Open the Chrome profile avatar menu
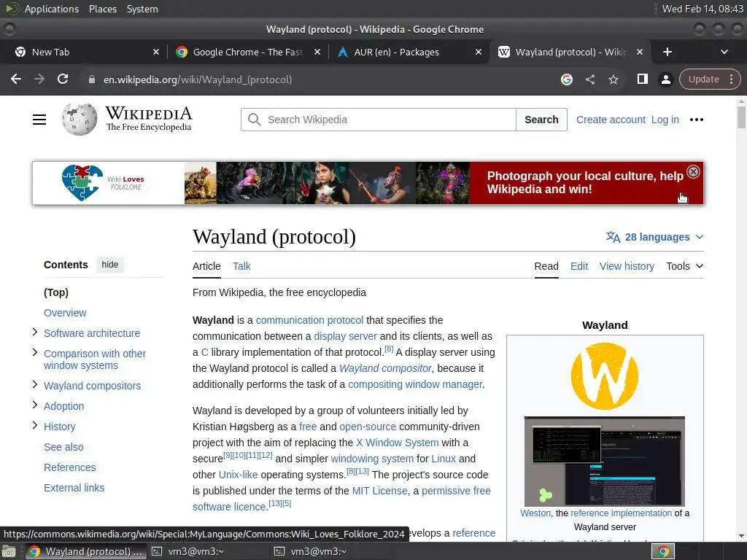Image resolution: width=747 pixels, height=560 pixels. 665,79
